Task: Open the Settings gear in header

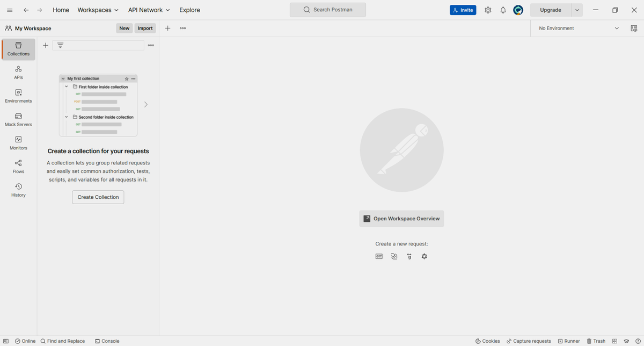Action: [x=488, y=10]
